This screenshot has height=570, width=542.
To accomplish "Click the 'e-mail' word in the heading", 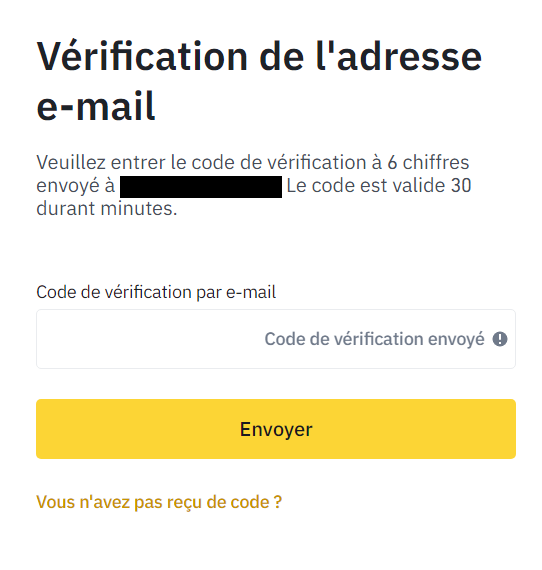I will click(96, 107).
